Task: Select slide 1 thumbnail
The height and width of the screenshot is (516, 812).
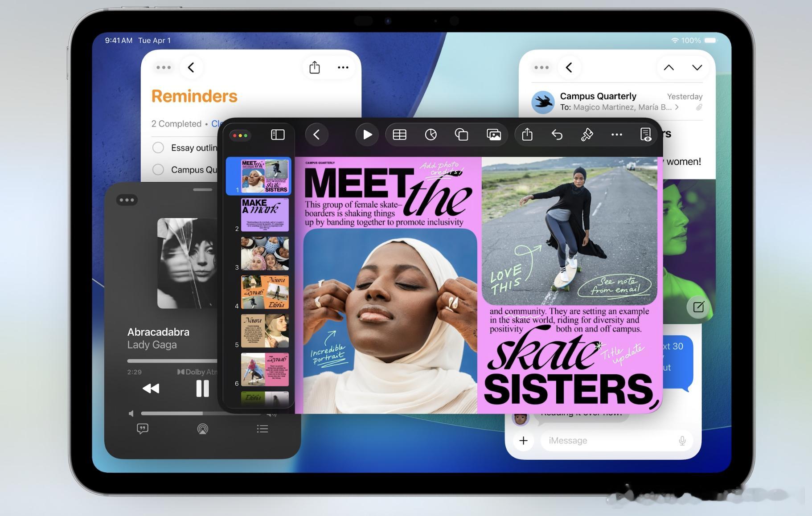Action: pyautogui.click(x=265, y=176)
